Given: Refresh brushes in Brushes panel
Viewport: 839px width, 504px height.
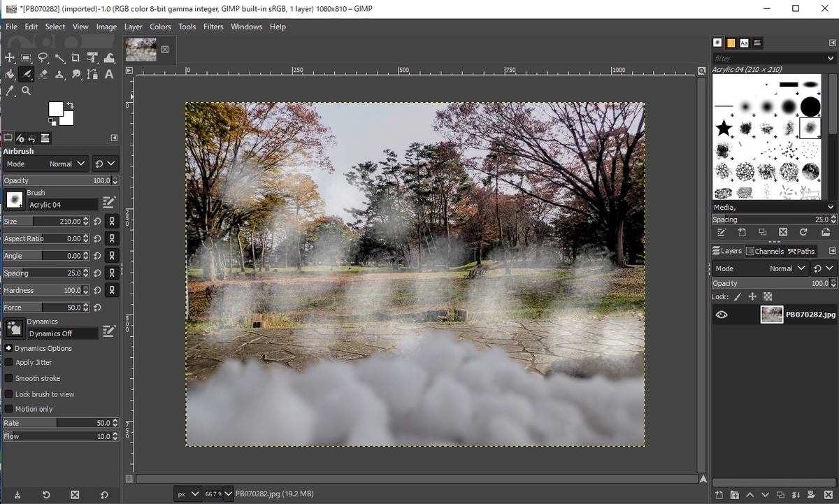Looking at the screenshot, I should tap(804, 232).
